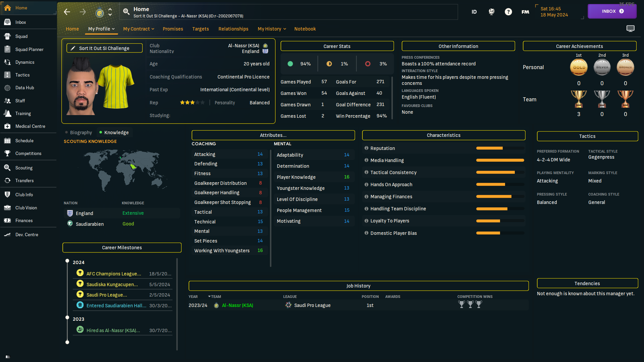644x362 pixels.
Task: Click the Media Handling bar
Action: point(500,160)
